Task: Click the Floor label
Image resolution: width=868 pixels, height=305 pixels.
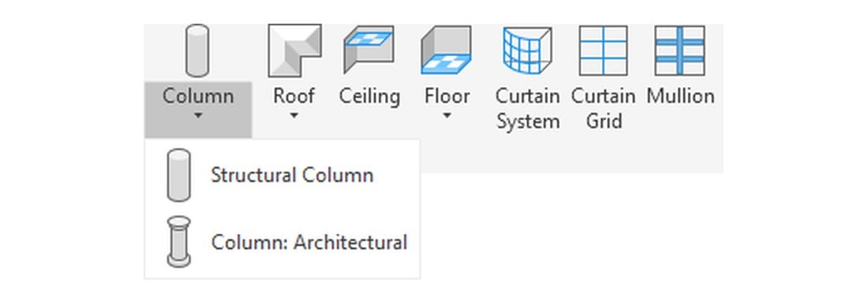Action: click(x=447, y=96)
